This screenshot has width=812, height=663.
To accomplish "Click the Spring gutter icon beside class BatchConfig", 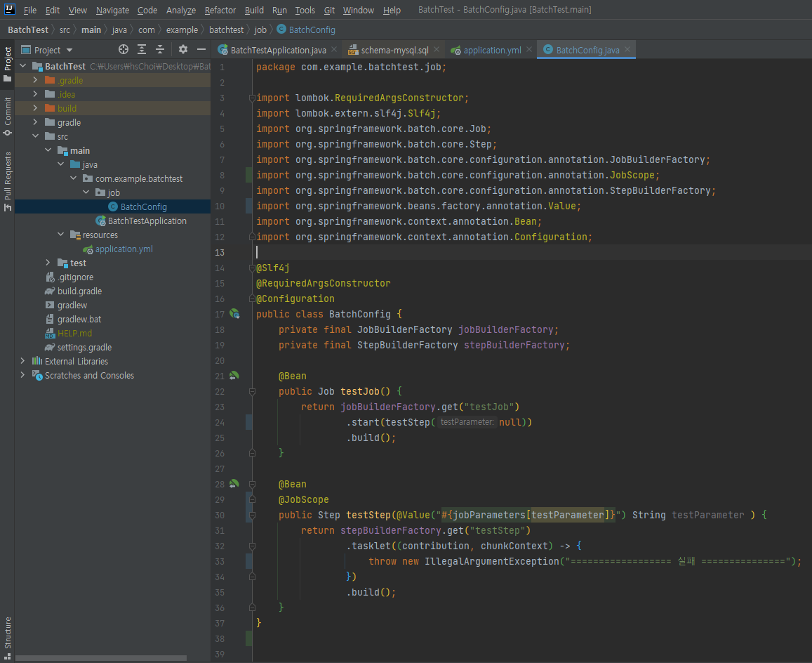I will (234, 314).
